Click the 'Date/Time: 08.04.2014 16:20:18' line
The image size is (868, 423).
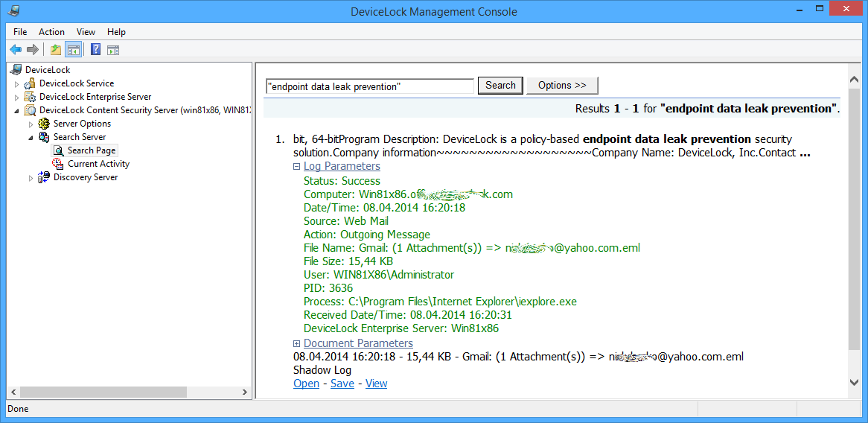click(385, 208)
